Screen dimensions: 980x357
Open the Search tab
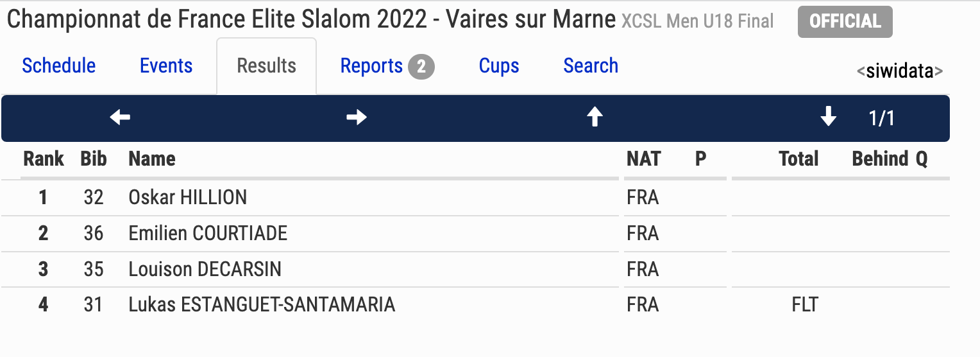[x=591, y=65]
